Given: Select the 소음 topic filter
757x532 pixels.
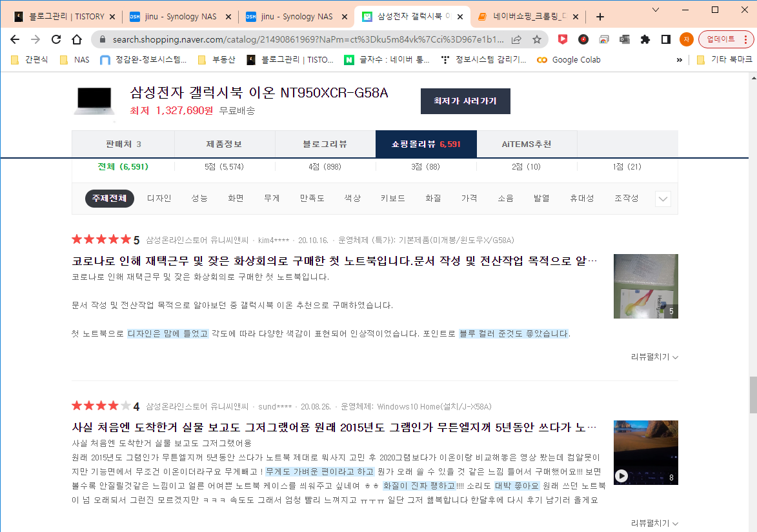Looking at the screenshot, I should [505, 198].
